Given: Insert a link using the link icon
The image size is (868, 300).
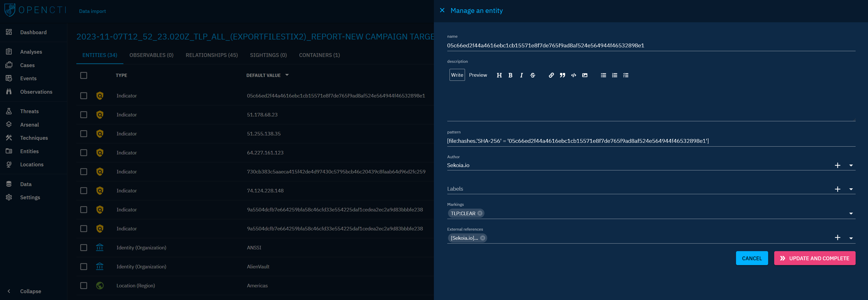Looking at the screenshot, I should [x=551, y=75].
